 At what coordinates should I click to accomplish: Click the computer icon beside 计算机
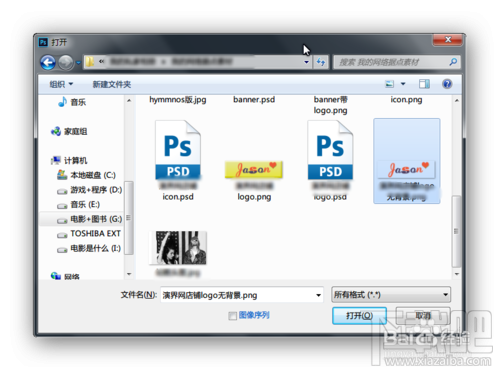tap(56, 160)
